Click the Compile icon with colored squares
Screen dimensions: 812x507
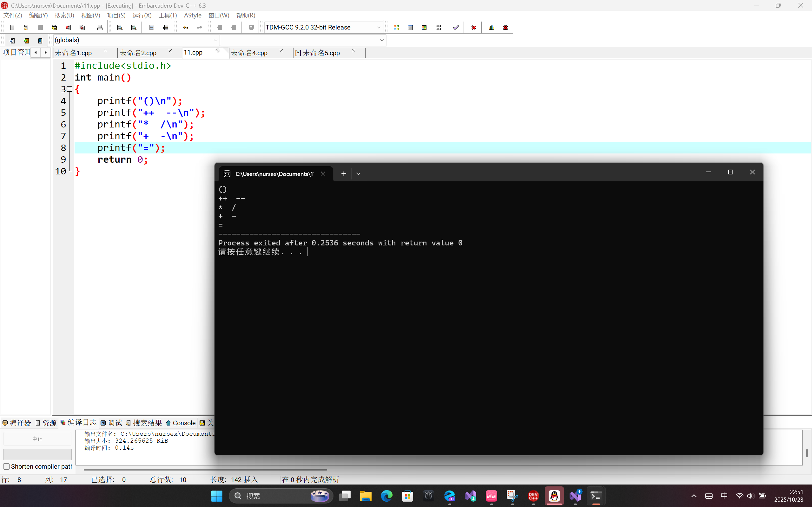point(396,28)
